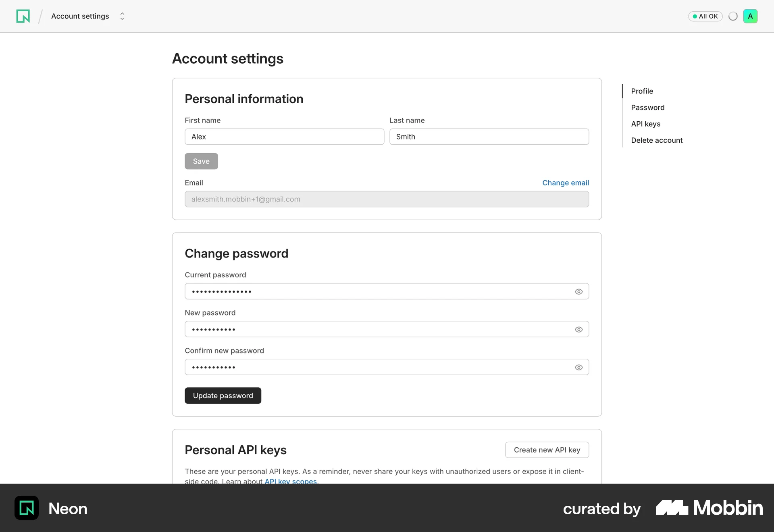The width and height of the screenshot is (774, 532).
Task: Open the Account settings breadcrumb switcher arrows
Action: point(122,16)
